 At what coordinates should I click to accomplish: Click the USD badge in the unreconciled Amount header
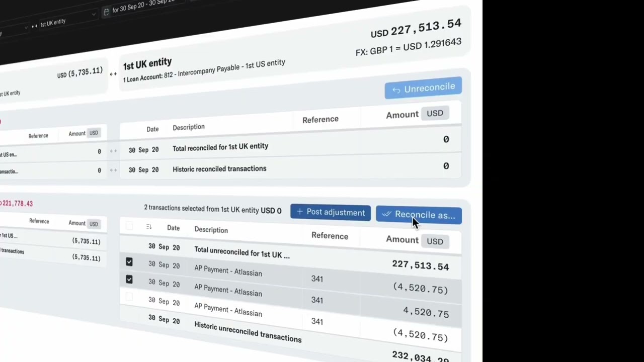[435, 241]
